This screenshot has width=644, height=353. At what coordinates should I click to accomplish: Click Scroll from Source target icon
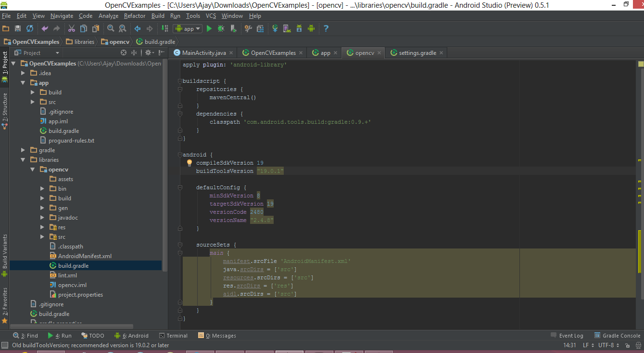click(124, 53)
